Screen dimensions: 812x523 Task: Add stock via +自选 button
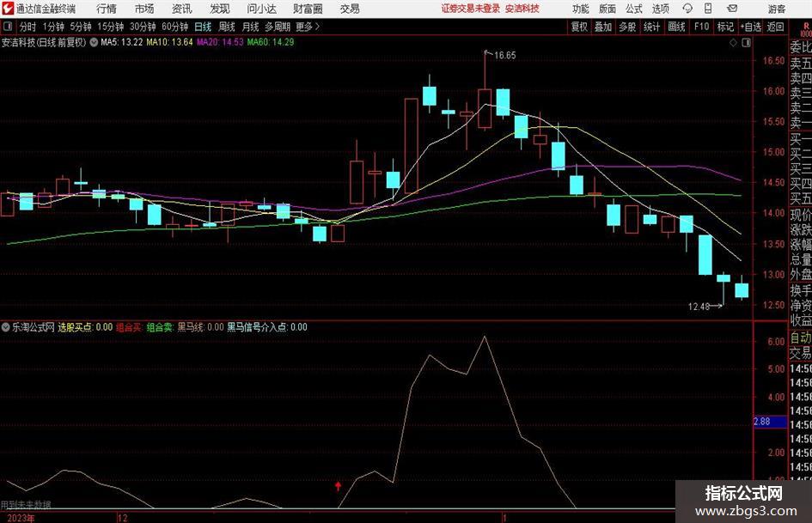tap(751, 27)
